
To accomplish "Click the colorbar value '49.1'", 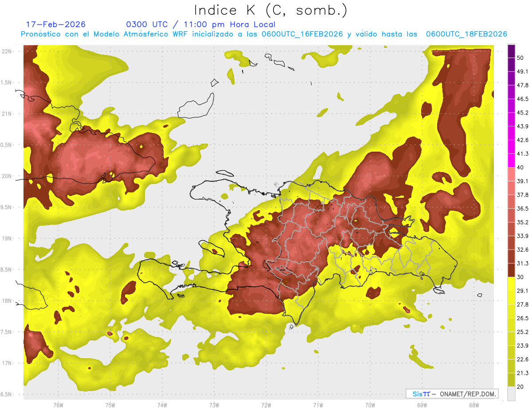I will coord(523,71).
